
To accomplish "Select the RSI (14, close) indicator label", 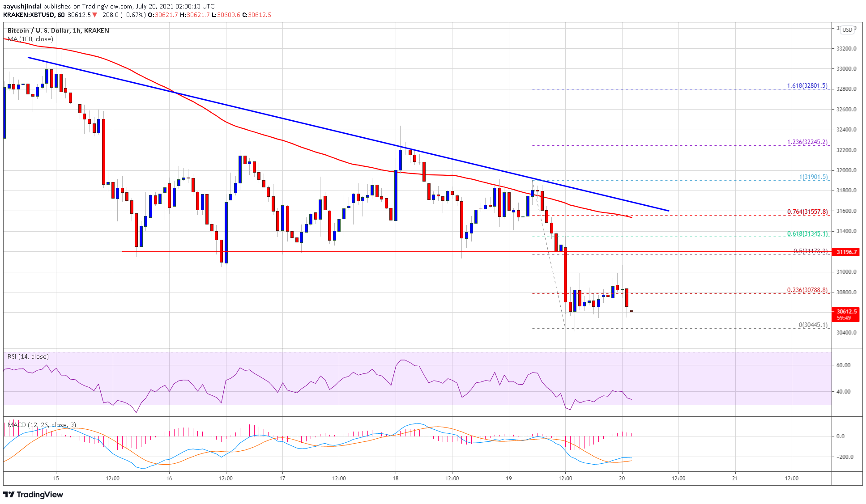I will (x=28, y=356).
